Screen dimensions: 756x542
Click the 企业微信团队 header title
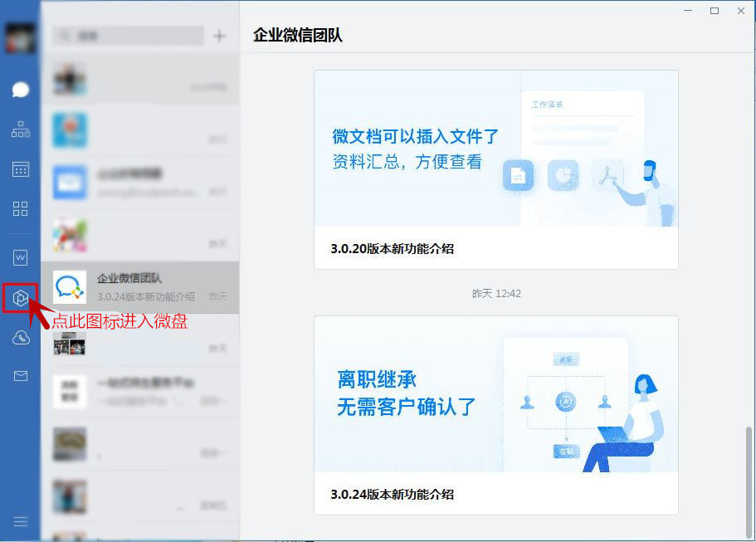point(297,35)
